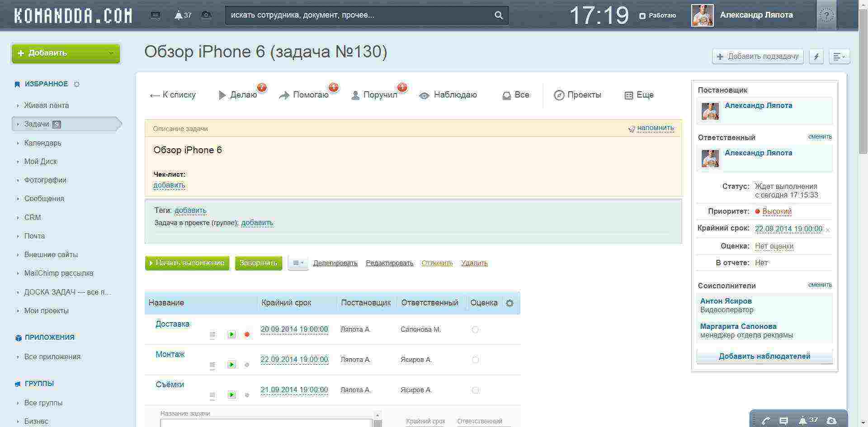The height and width of the screenshot is (427, 868).
Task: Open the list view options dropdown at top right
Action: 839,56
